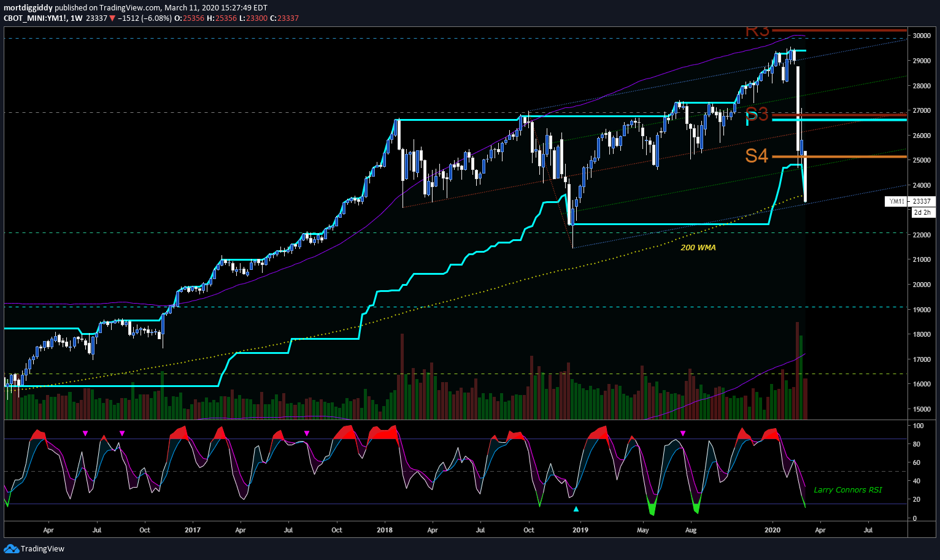Click the 2018 label on the time axis
Viewport: 940px width, 560px height.
point(385,530)
